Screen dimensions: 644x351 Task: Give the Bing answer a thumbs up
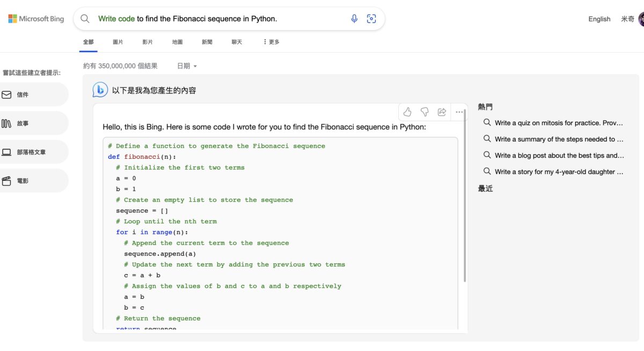(x=407, y=112)
